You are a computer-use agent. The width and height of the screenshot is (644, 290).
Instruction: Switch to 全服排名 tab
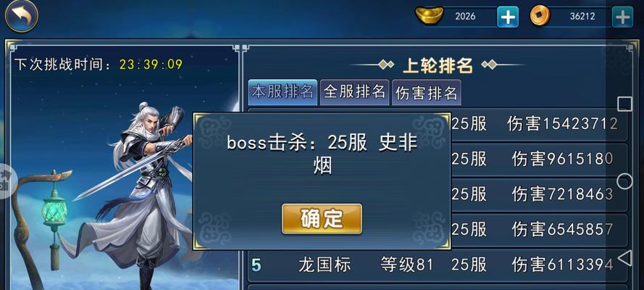click(354, 92)
